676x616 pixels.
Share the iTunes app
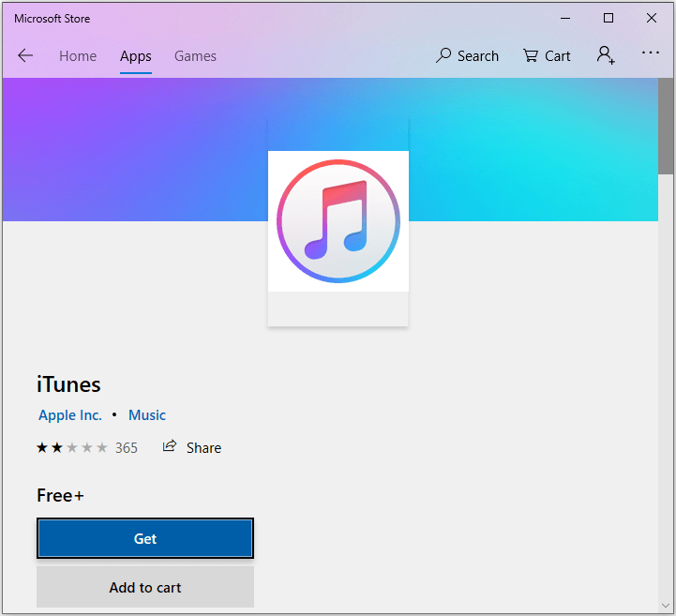[x=192, y=447]
